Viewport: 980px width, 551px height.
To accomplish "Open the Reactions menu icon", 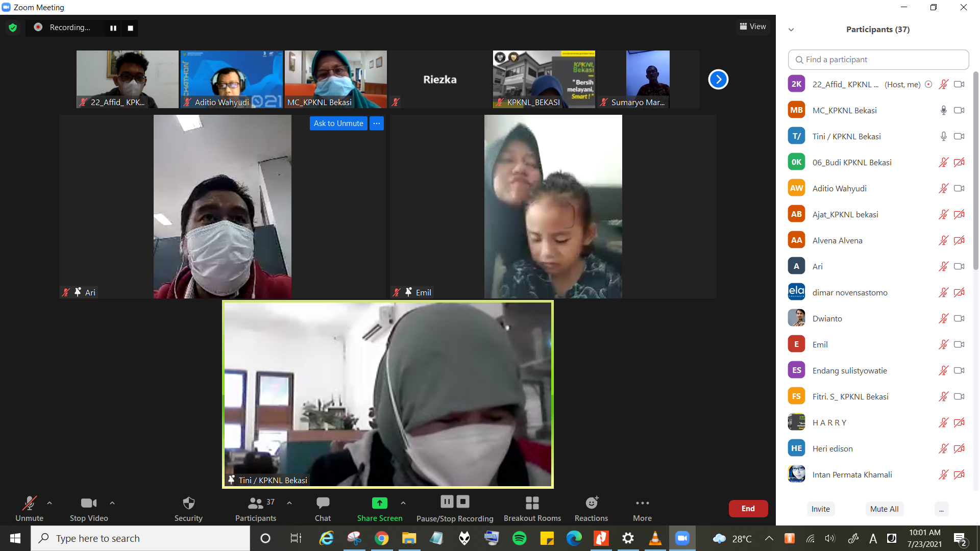I will [x=591, y=504].
